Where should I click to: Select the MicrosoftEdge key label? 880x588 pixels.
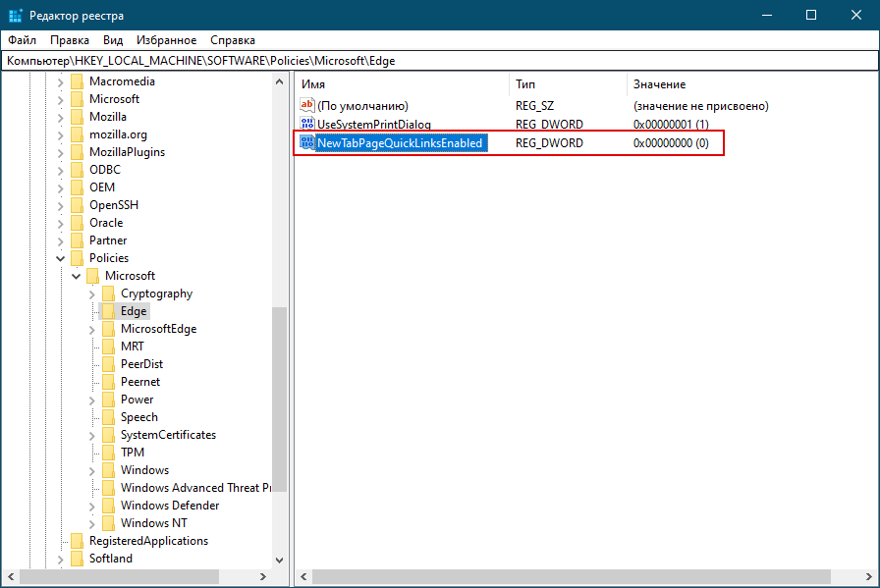click(159, 329)
